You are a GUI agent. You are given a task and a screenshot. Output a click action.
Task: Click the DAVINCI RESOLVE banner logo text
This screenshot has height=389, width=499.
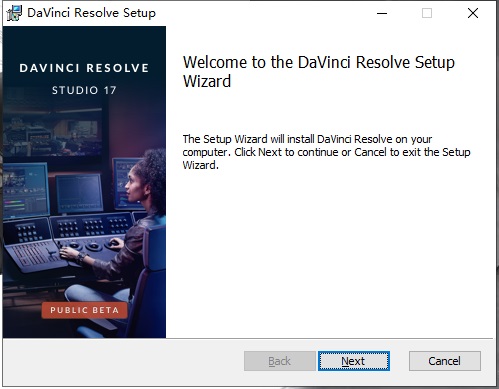[84, 68]
